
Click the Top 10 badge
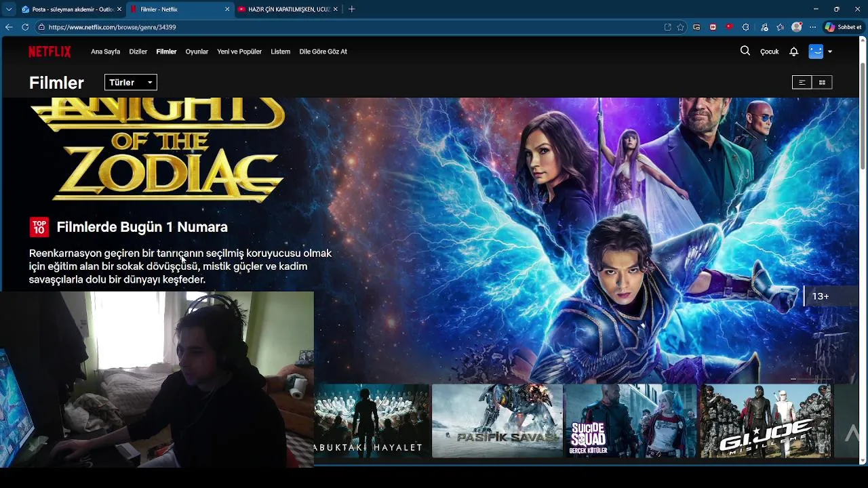pyautogui.click(x=39, y=227)
